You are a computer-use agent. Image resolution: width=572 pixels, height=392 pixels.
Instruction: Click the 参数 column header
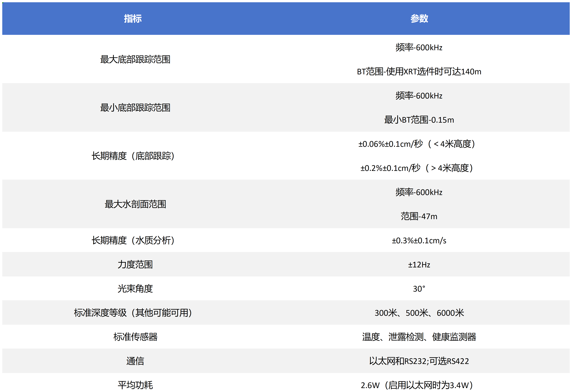[x=419, y=18]
